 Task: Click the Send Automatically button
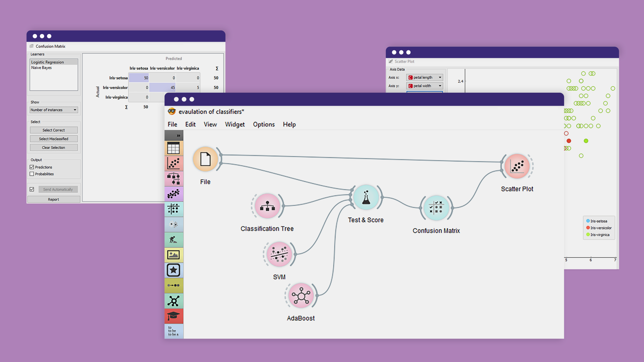(58, 189)
